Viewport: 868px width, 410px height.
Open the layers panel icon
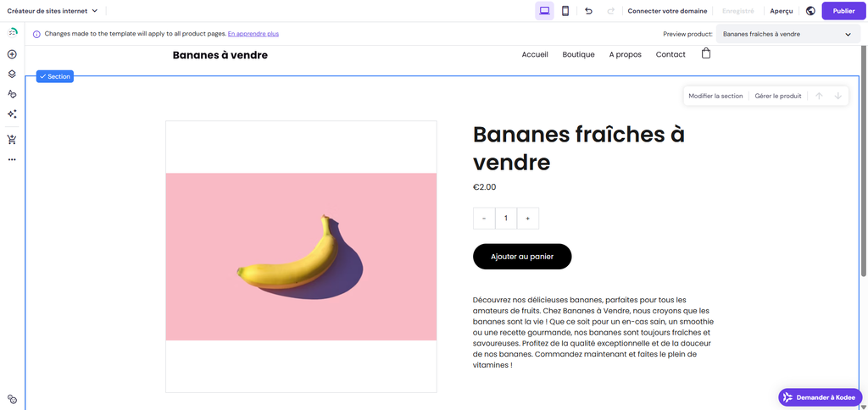(x=12, y=74)
